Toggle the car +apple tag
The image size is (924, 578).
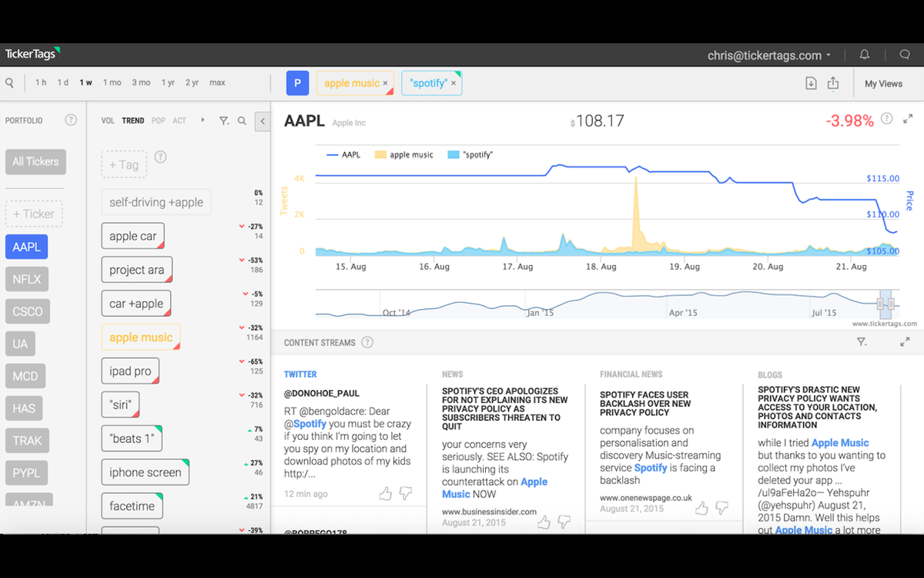click(136, 304)
